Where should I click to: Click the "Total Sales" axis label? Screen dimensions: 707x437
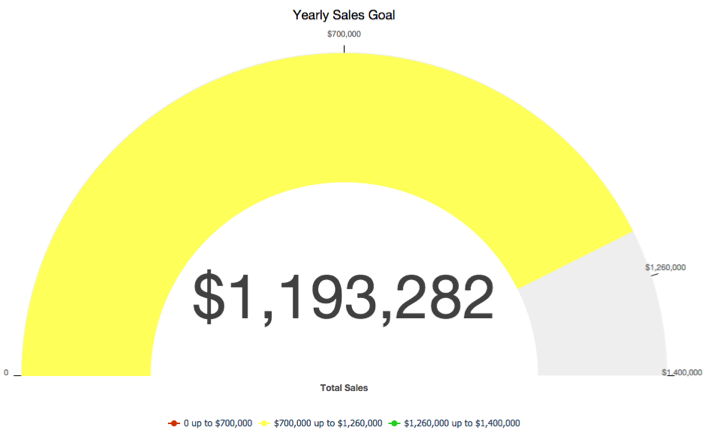click(344, 388)
